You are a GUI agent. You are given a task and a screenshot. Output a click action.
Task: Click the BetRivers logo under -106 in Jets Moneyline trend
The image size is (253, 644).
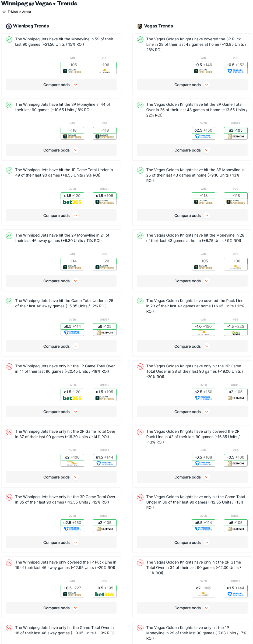pyautogui.click(x=104, y=71)
